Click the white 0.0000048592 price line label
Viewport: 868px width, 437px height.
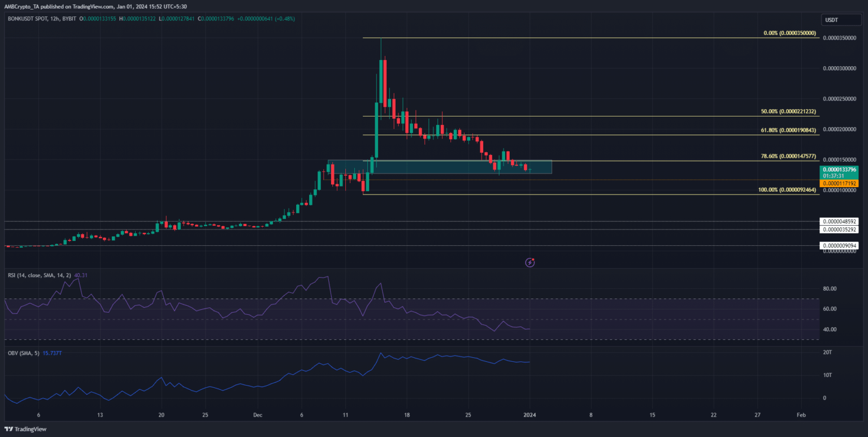point(840,222)
